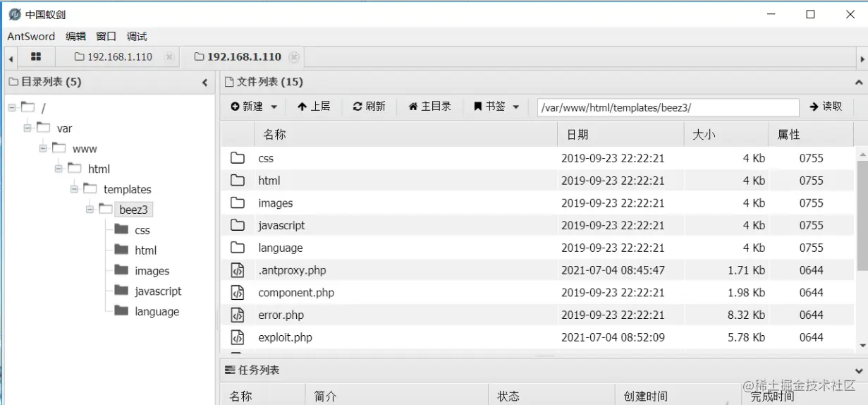This screenshot has height=405, width=868.
Task: Sort files by 名称 column header
Action: (x=405, y=134)
